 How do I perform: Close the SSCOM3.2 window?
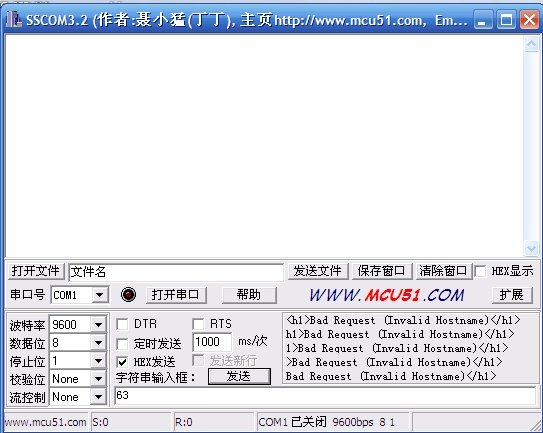click(529, 19)
